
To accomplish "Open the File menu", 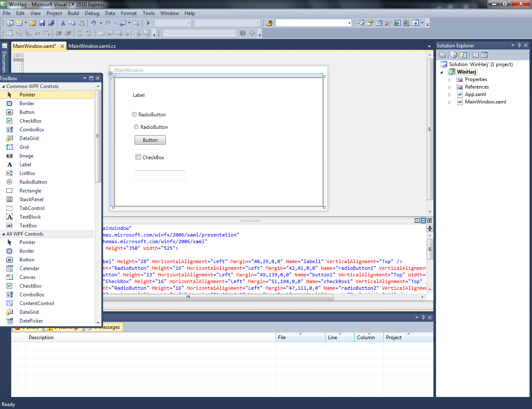I will (x=7, y=13).
